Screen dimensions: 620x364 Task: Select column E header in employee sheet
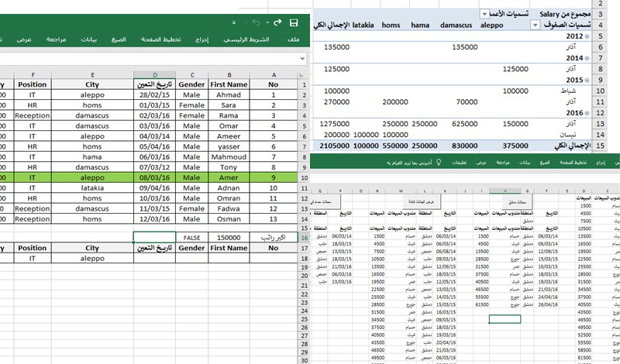click(92, 74)
